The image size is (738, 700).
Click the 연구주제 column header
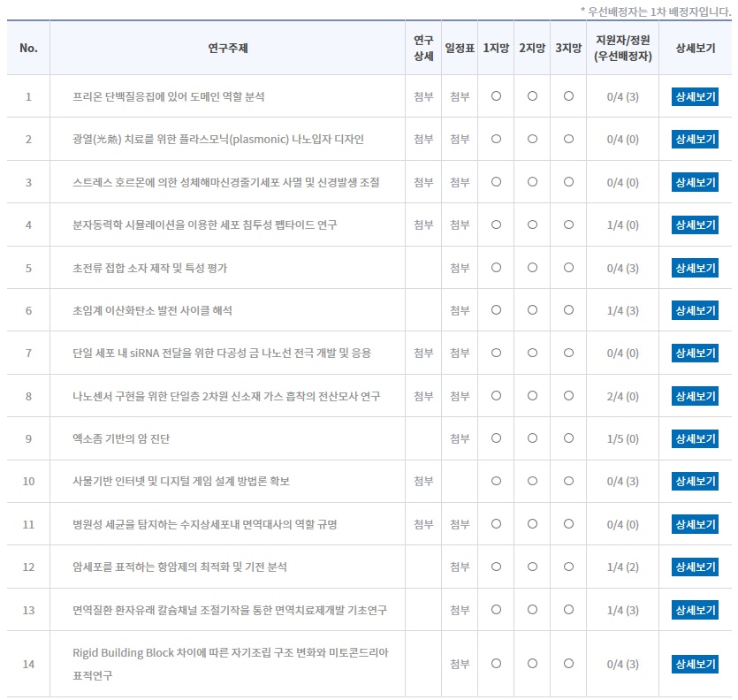pos(228,48)
